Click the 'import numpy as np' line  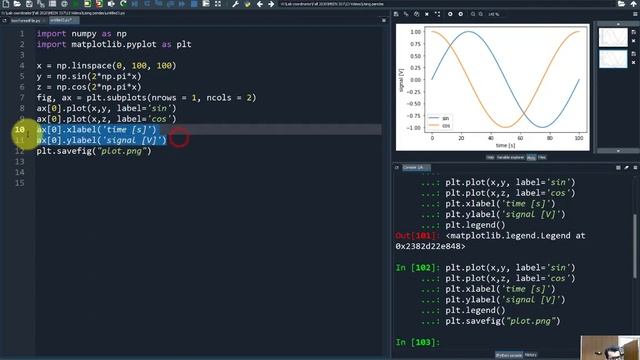click(x=82, y=34)
